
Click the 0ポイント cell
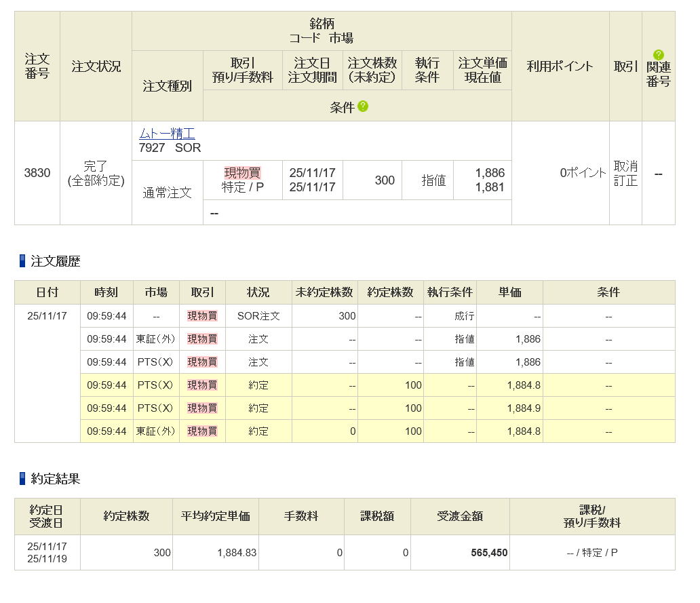[x=583, y=173]
